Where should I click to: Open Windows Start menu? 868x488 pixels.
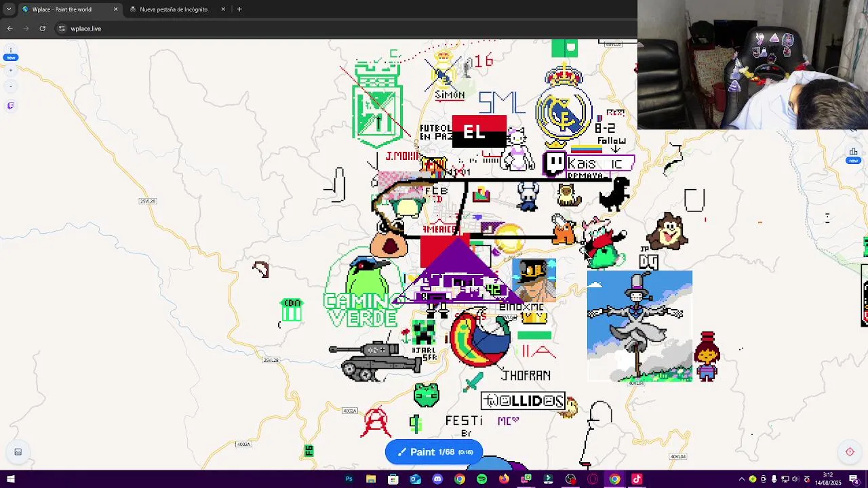click(11, 479)
